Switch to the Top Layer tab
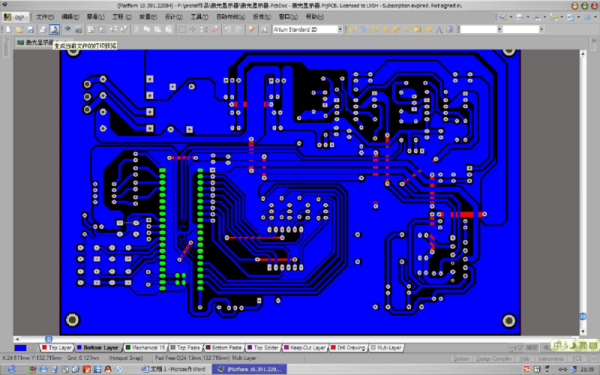 57,348
